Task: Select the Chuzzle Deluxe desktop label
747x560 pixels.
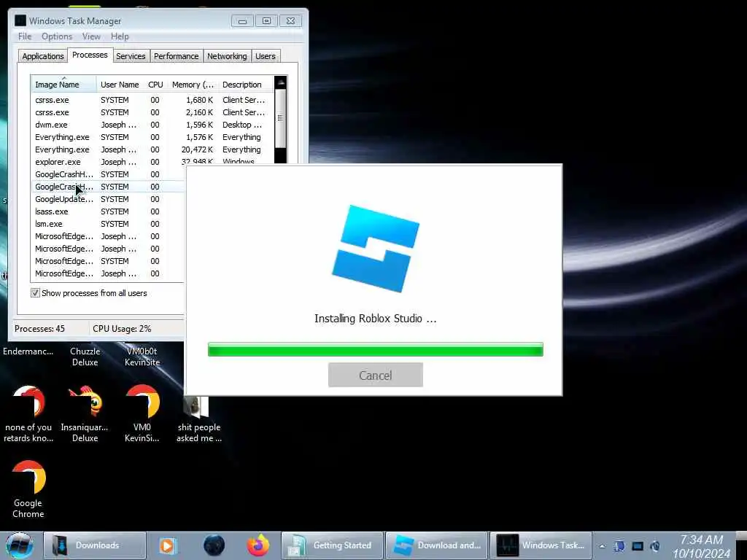Action: (85, 357)
